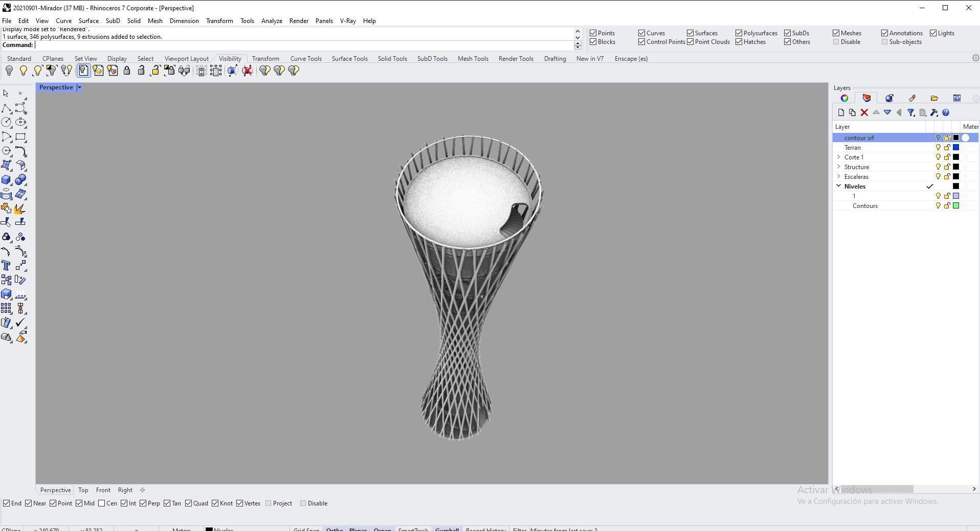Create a new layer with the page icon
This screenshot has width=980, height=531.
(841, 113)
